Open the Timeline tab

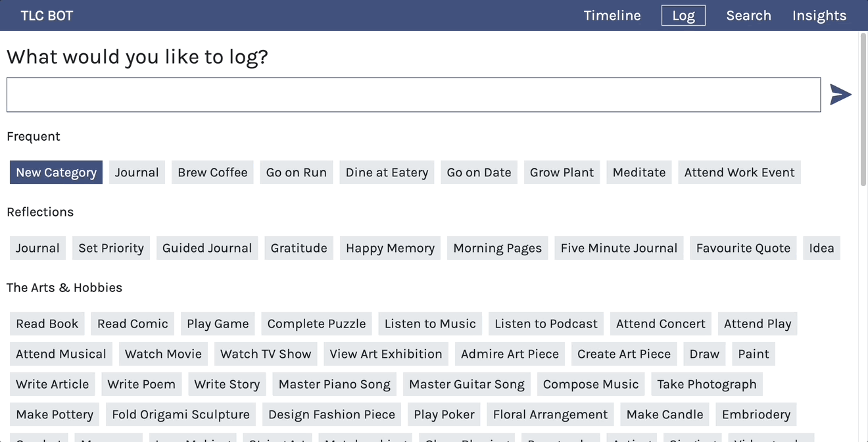(612, 15)
